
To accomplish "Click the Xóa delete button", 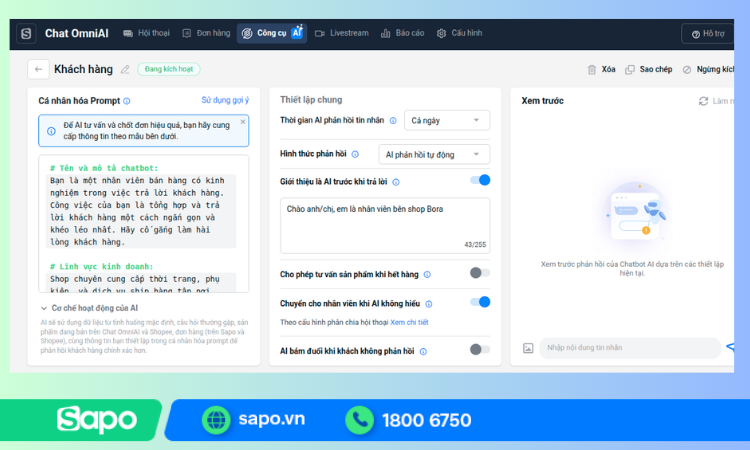I will click(x=601, y=70).
